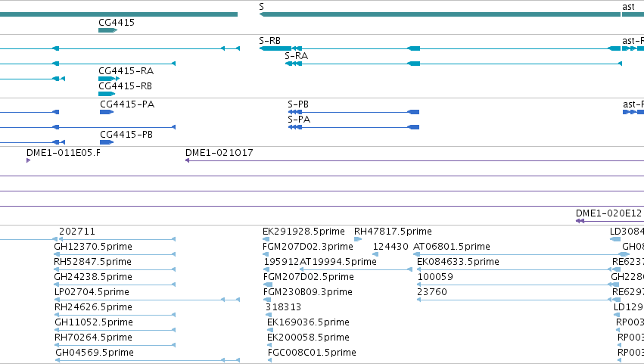Click the S-RA transcript label
Viewport: 644px width, 364px height.
(296, 55)
